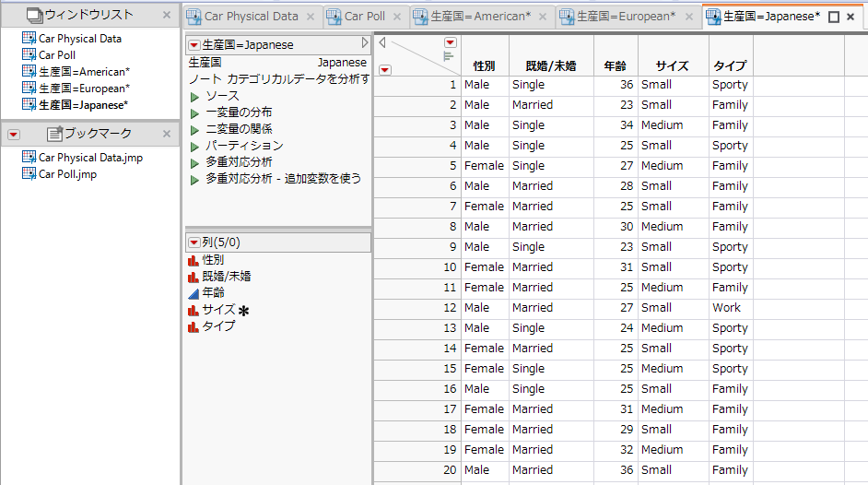Select row number 12
This screenshot has height=485, width=868.
(417, 308)
